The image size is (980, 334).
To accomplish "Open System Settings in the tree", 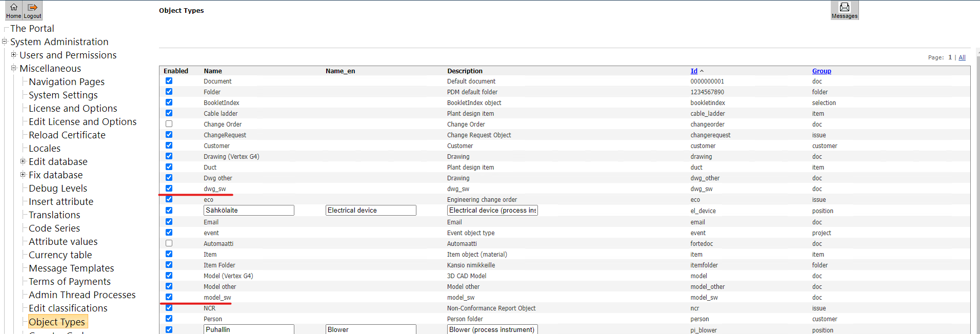I will 63,95.
